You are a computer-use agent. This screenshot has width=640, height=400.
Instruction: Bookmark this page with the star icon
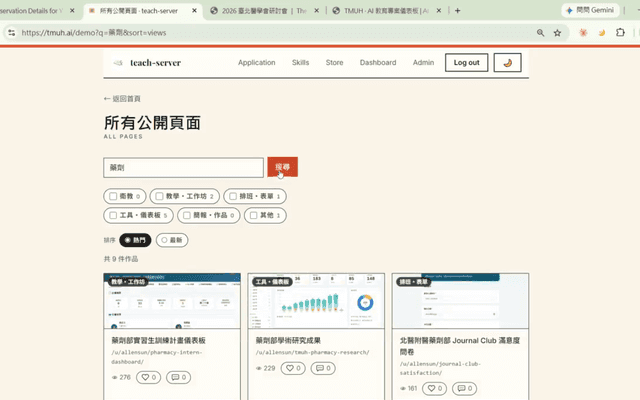coord(557,33)
